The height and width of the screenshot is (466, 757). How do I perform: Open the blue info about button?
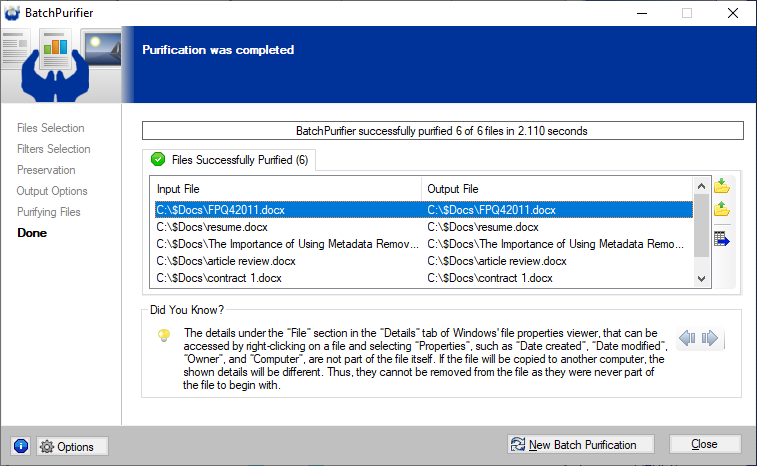[x=21, y=446]
